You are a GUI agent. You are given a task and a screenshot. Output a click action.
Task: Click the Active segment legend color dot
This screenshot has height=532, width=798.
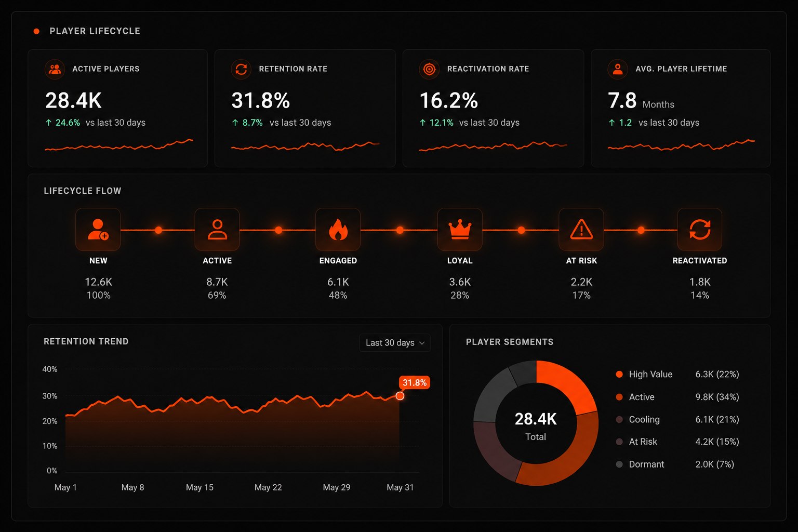pos(619,397)
